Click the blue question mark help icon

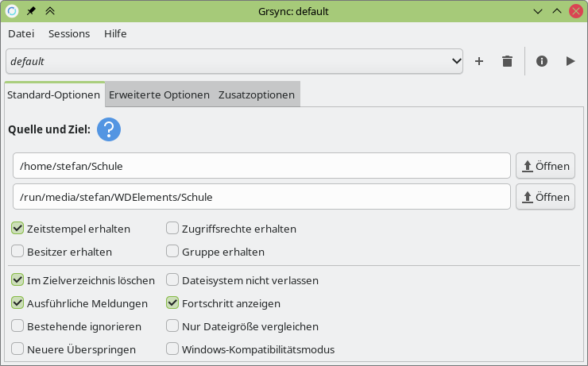click(x=109, y=129)
